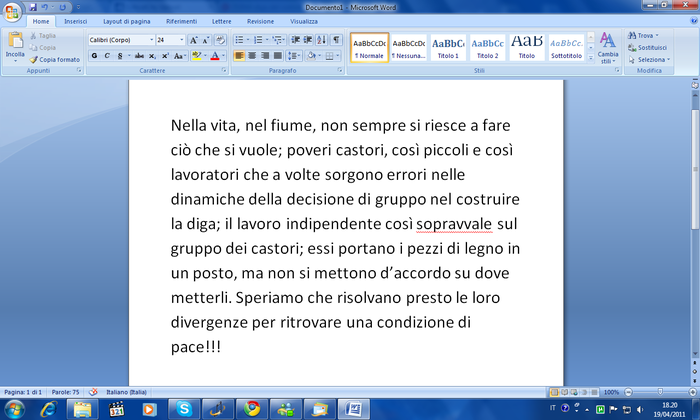Click the multilevel list icon
The height and width of the screenshot is (420, 700).
point(277,40)
